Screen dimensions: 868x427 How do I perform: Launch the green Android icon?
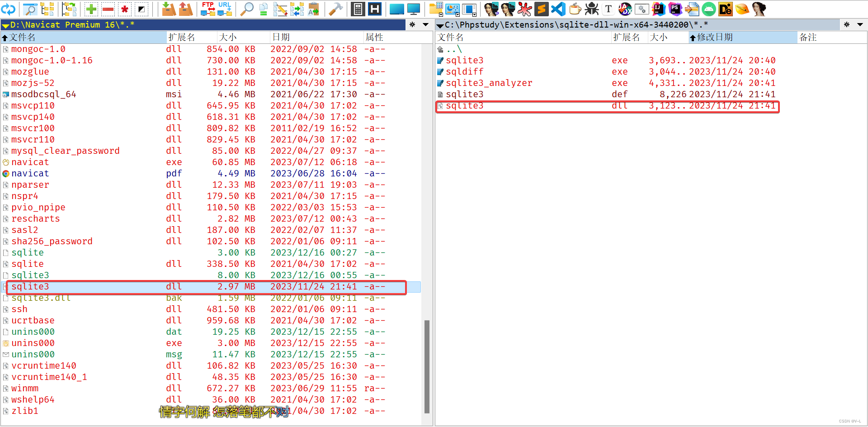[709, 9]
